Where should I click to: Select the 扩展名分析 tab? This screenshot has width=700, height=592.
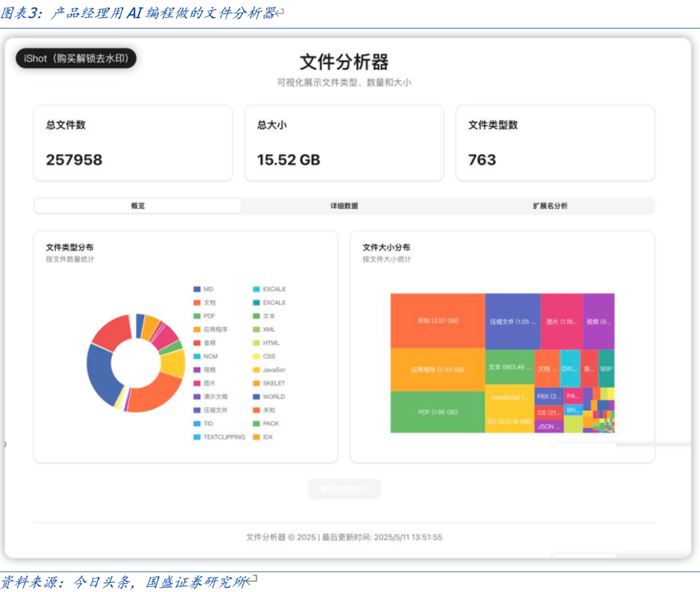(x=550, y=206)
